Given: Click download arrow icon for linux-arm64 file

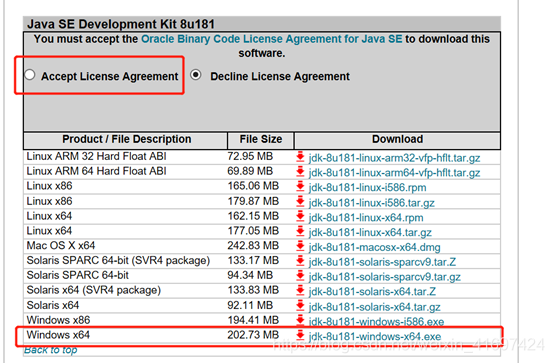Looking at the screenshot, I should point(300,171).
